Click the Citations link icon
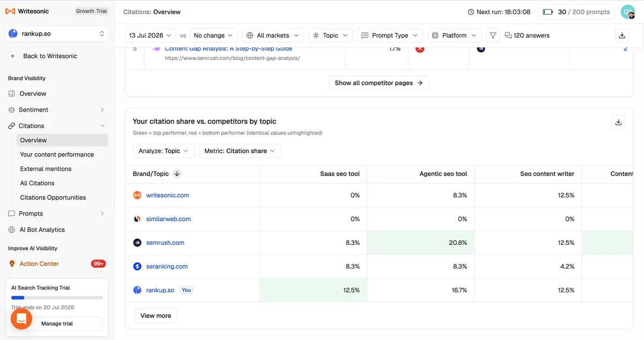 tap(12, 126)
